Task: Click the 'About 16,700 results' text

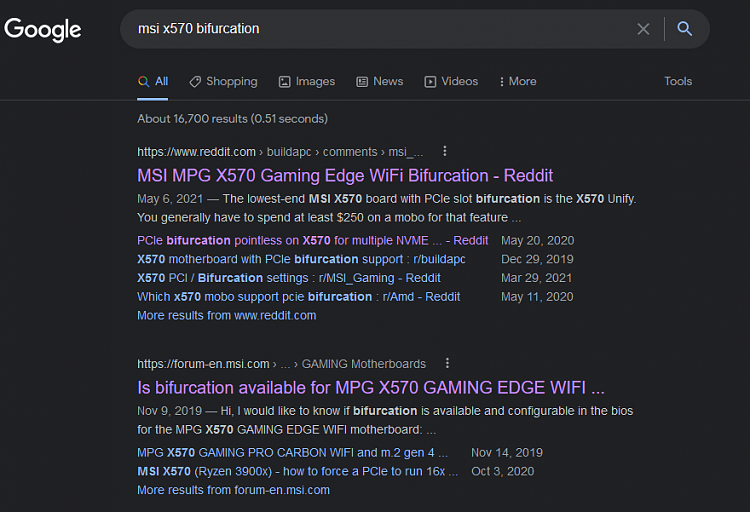Action: point(232,119)
